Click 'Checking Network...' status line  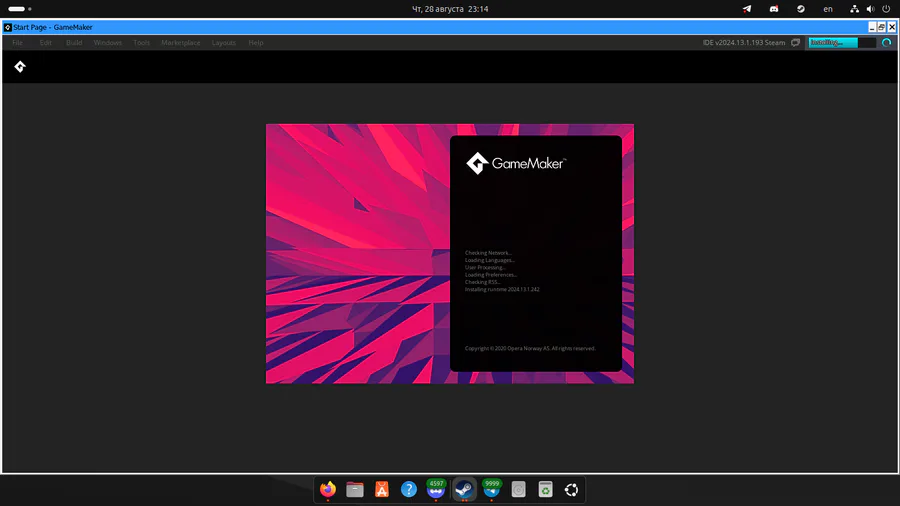click(488, 253)
